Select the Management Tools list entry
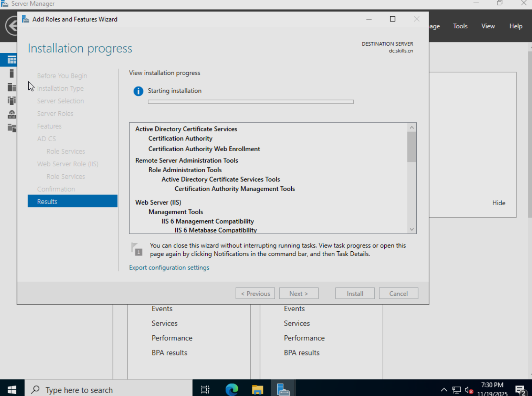 (176, 212)
